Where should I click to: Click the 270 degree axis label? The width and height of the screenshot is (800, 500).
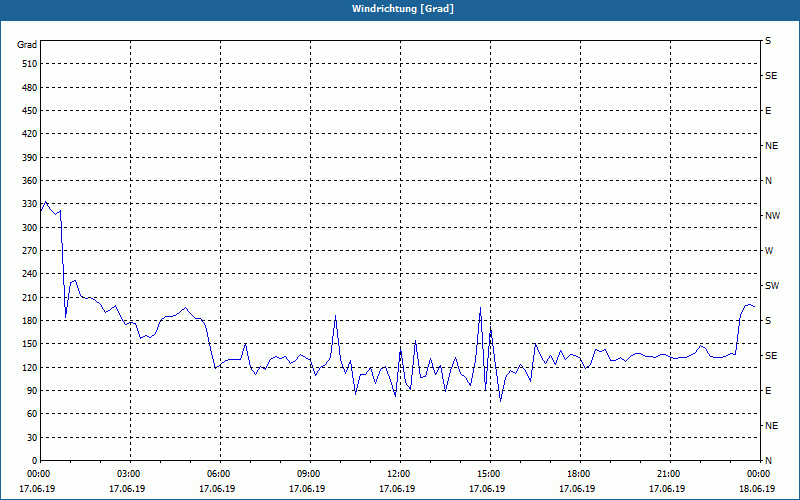pos(30,251)
